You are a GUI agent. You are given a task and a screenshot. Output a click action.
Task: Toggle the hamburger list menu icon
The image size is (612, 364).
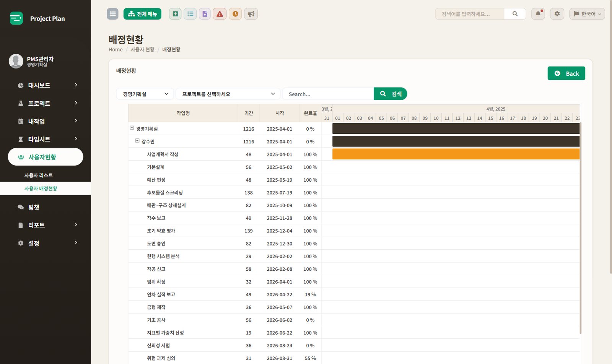[112, 14]
